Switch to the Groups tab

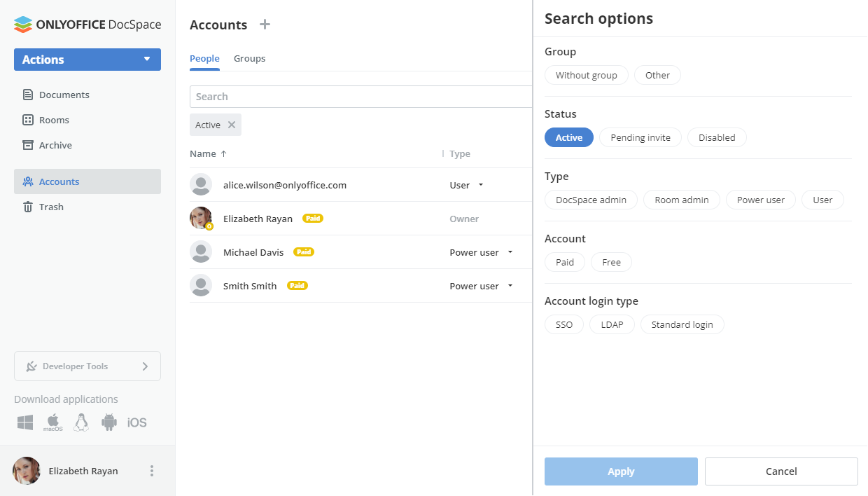click(x=249, y=59)
